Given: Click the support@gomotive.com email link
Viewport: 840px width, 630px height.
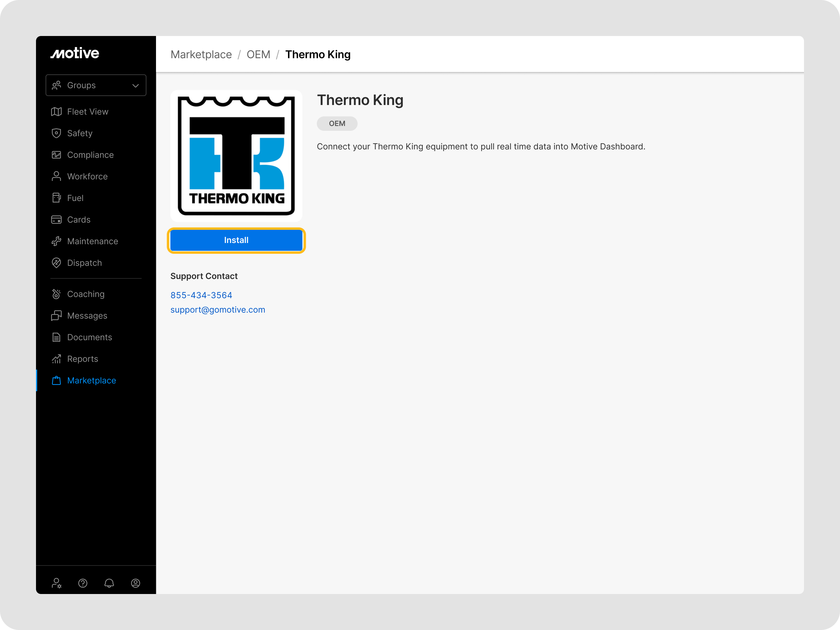Looking at the screenshot, I should click(217, 310).
